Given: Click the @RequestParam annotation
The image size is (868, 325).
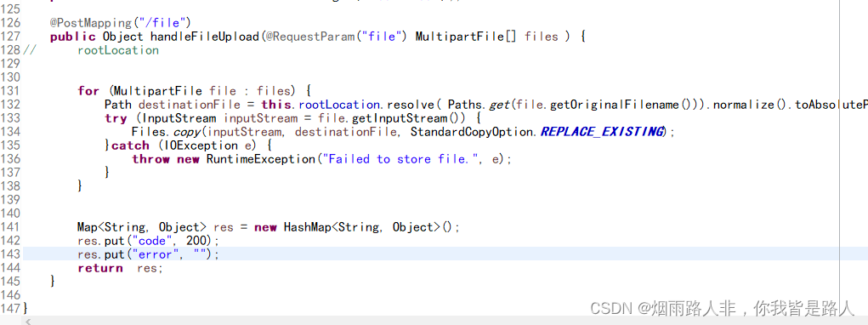Looking at the screenshot, I should (x=310, y=37).
